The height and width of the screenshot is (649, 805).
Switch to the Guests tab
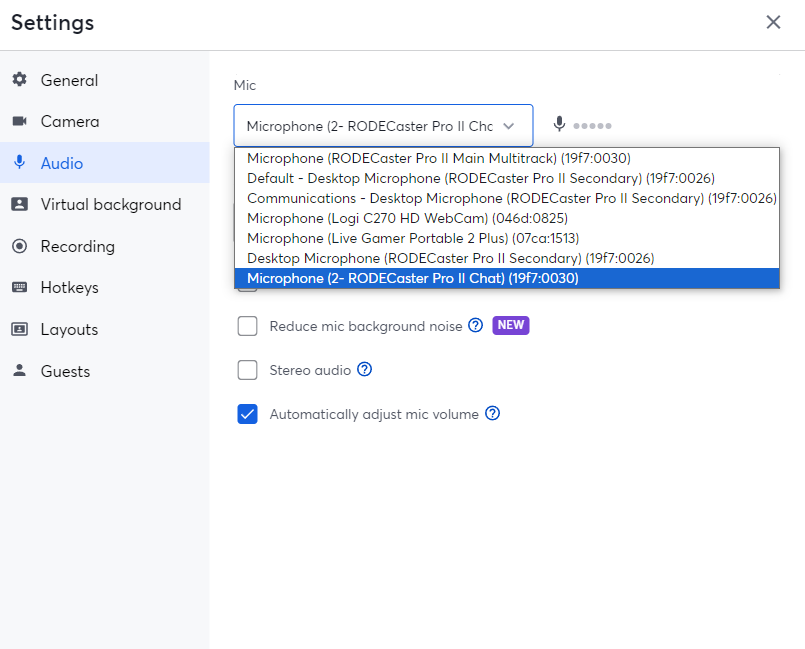(x=105, y=371)
